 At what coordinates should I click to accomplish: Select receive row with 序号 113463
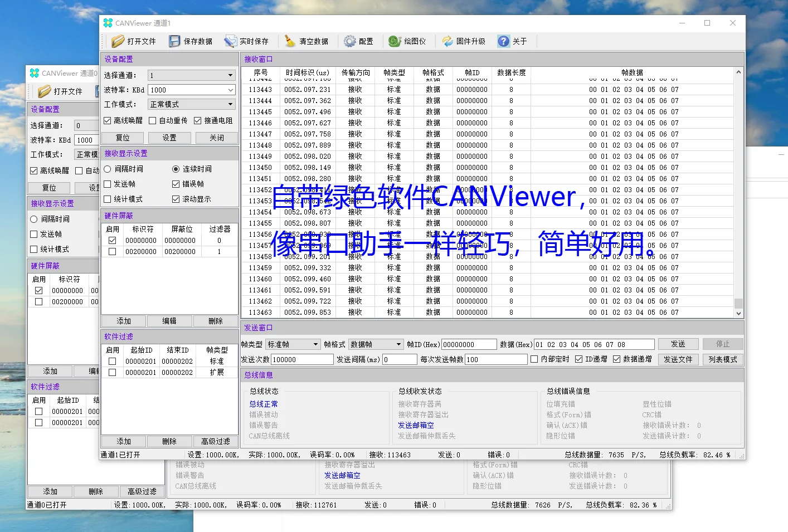(488, 313)
